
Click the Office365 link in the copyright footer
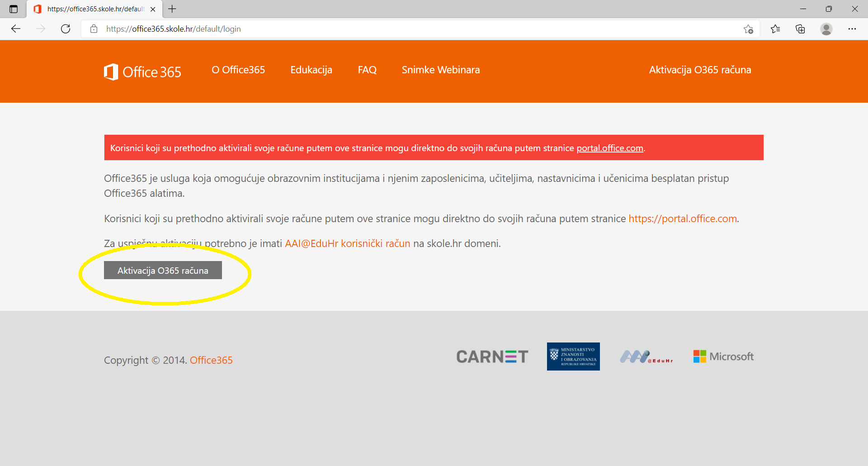click(x=211, y=360)
